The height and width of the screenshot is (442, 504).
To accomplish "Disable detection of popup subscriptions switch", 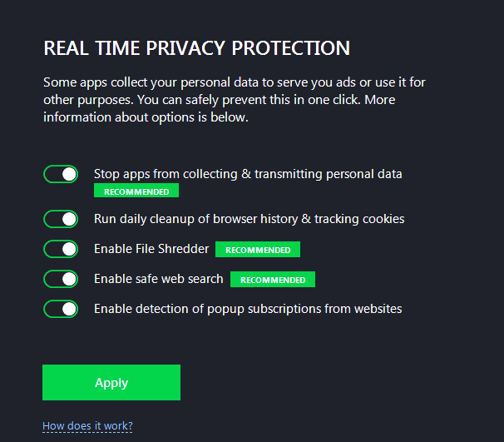I will [61, 309].
